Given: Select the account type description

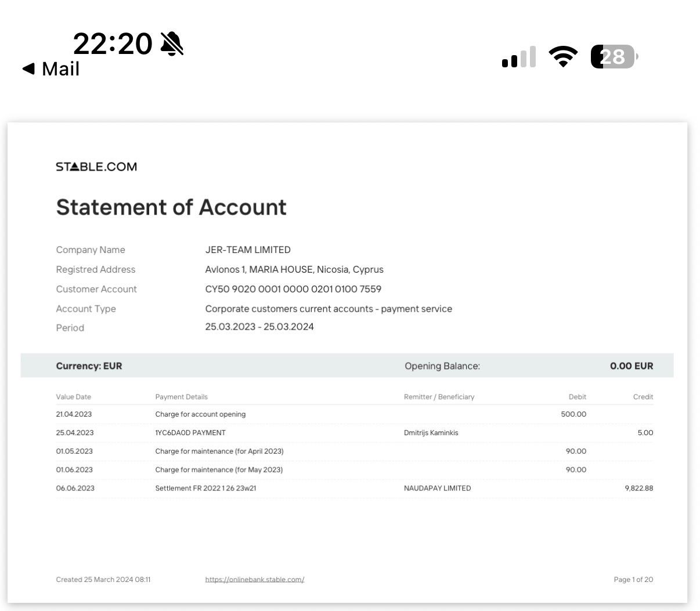Looking at the screenshot, I should [329, 309].
